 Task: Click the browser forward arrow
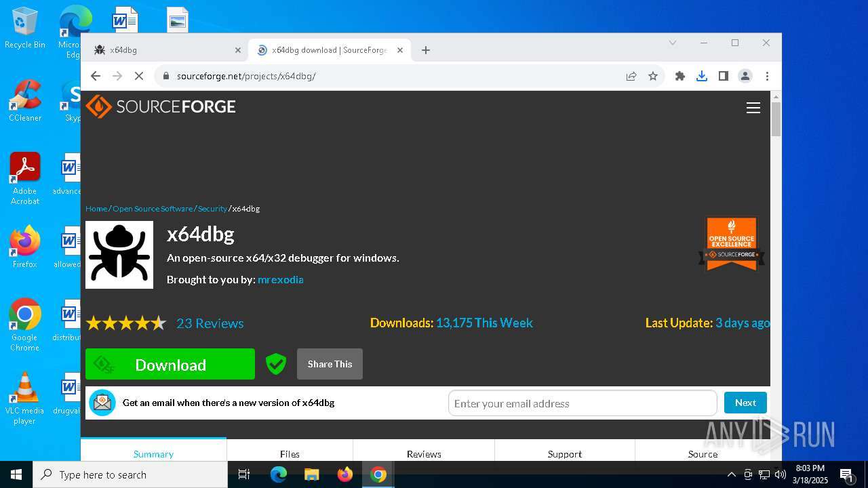coord(117,76)
